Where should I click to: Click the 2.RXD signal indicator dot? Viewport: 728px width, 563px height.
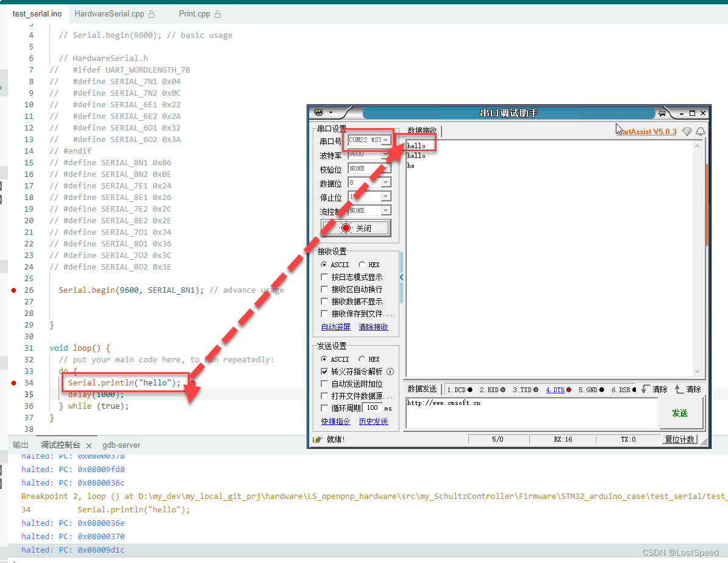tap(503, 390)
